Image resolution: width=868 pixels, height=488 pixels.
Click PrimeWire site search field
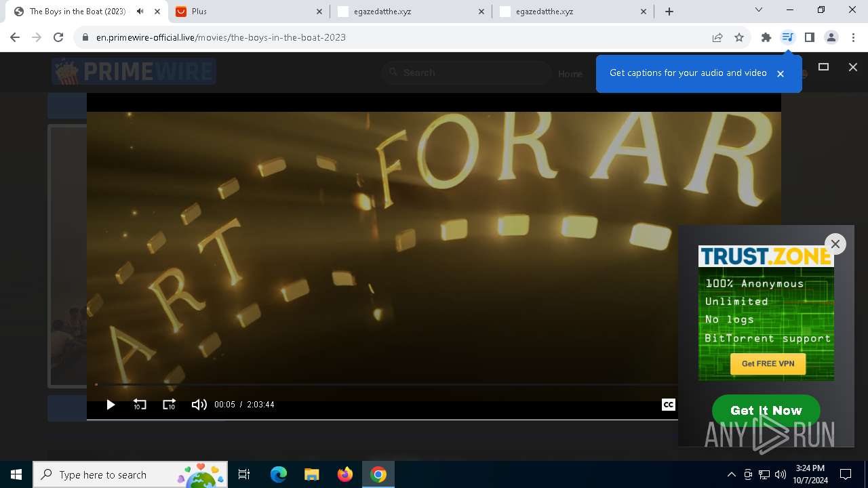click(x=467, y=73)
